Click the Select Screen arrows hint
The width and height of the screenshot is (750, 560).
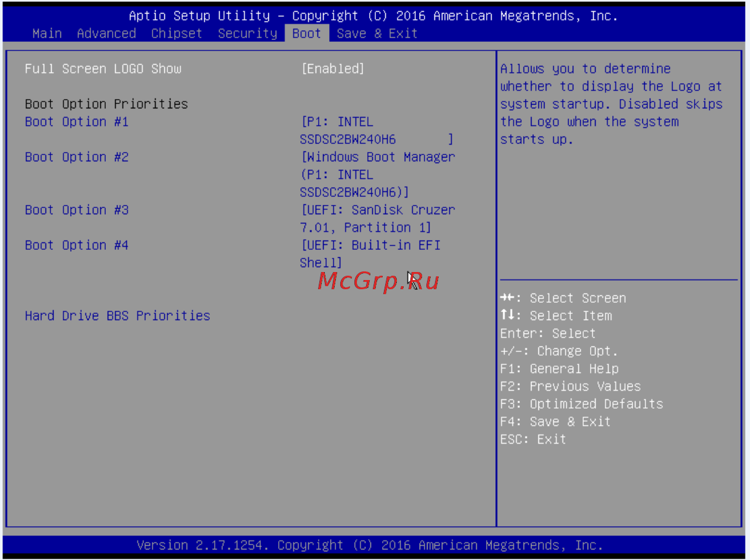tap(563, 298)
